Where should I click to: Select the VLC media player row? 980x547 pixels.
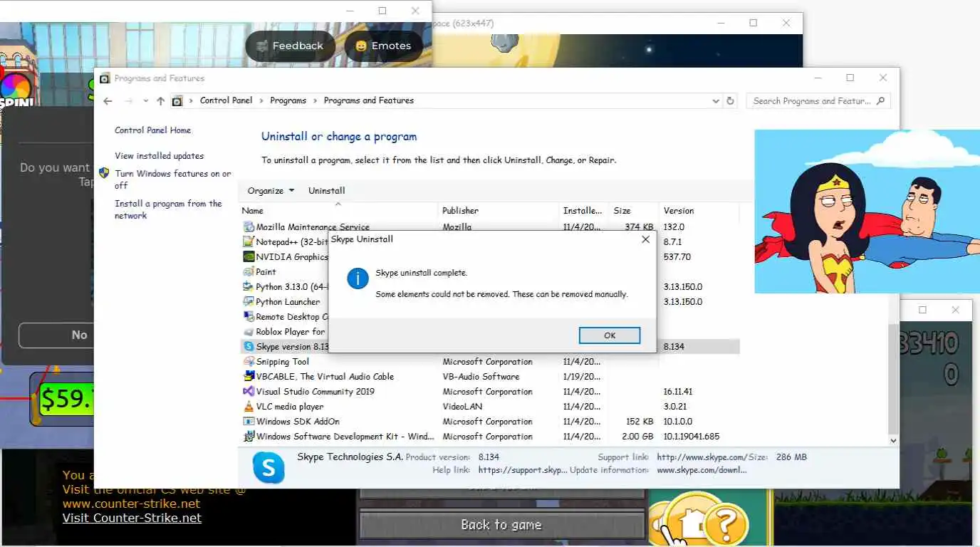pos(489,407)
